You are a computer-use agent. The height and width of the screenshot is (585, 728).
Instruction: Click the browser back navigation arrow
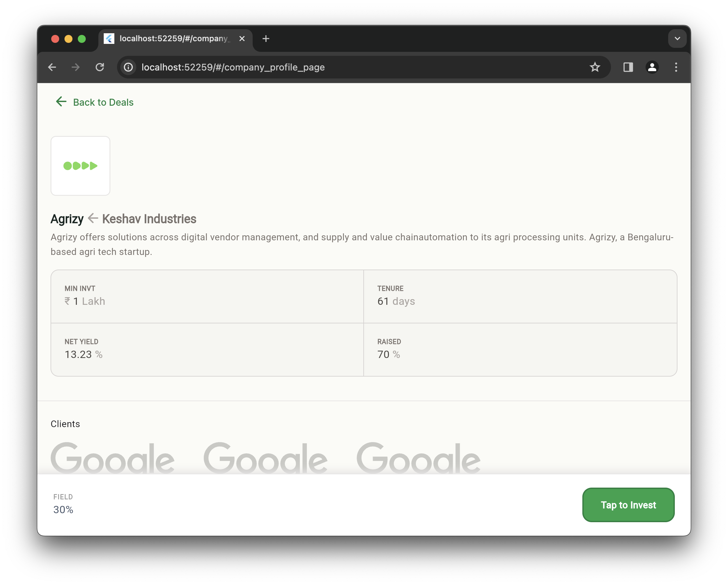pos(52,67)
